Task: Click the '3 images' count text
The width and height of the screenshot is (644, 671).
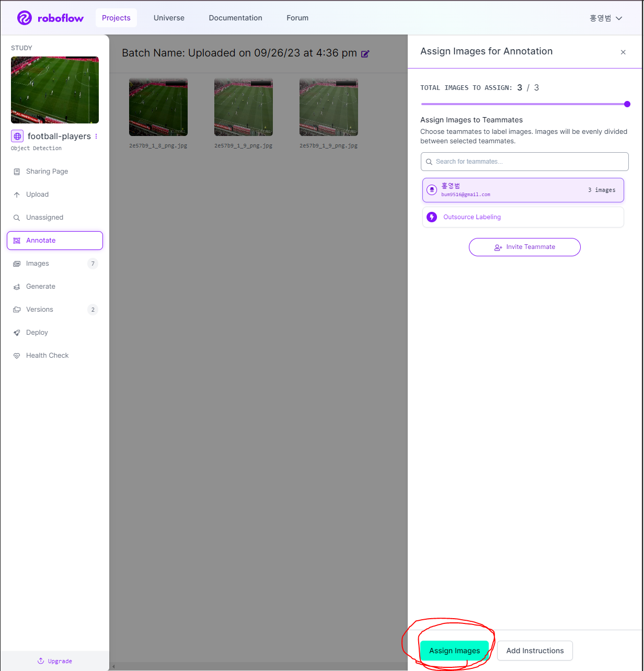Action: tap(602, 190)
